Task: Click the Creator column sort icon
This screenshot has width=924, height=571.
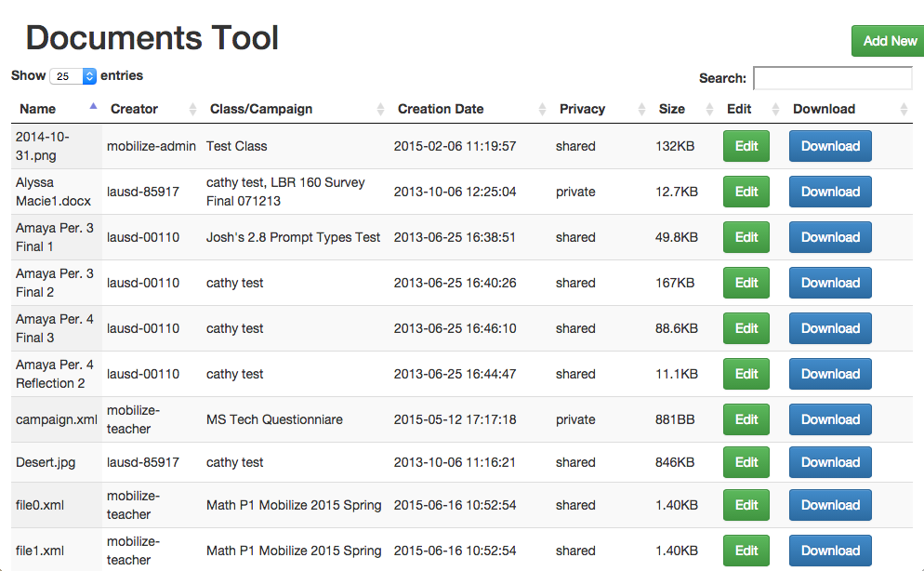Action: pos(192,109)
